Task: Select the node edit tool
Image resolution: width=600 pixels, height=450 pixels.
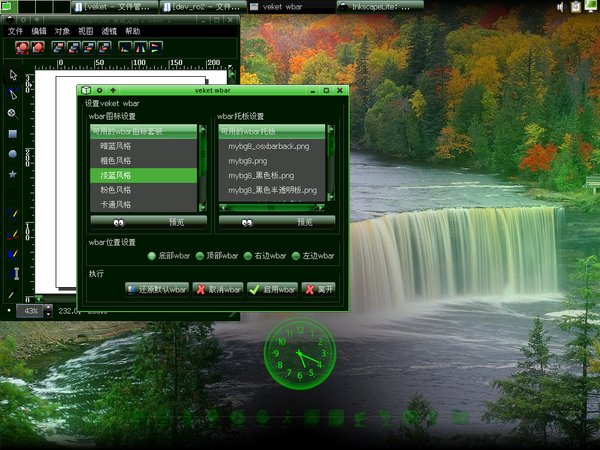Action: coord(13,94)
